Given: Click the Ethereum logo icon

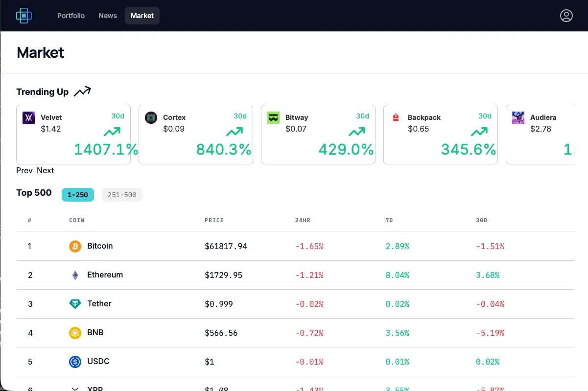Looking at the screenshot, I should [x=75, y=275].
